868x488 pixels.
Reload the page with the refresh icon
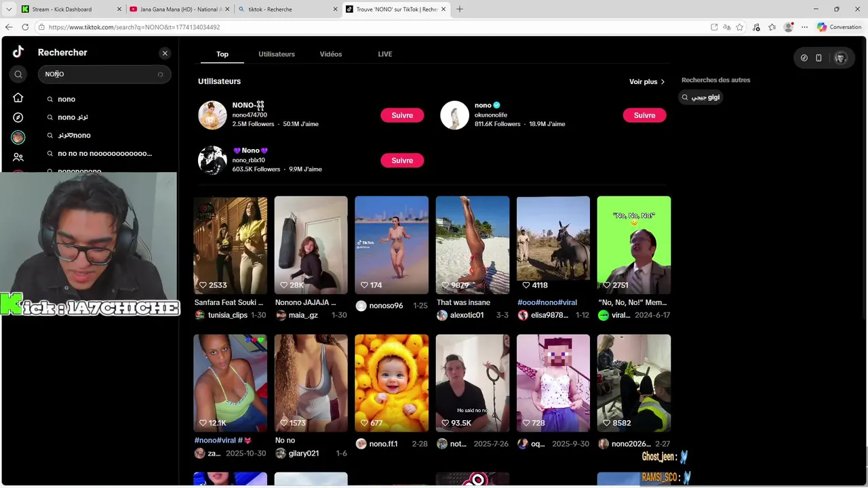(25, 27)
